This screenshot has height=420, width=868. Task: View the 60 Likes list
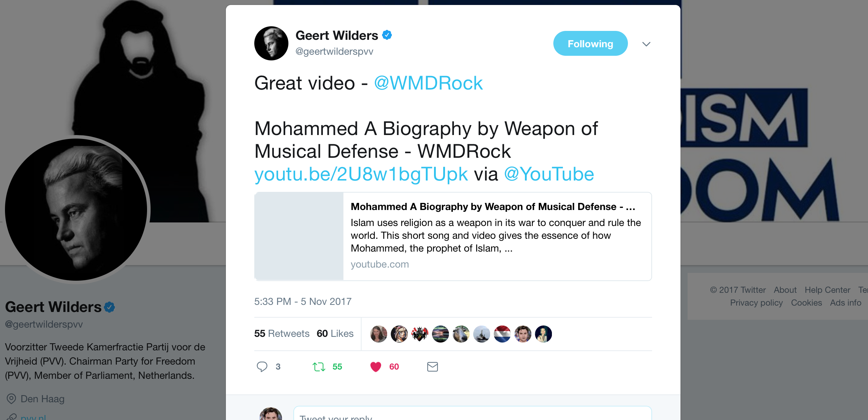[335, 333]
